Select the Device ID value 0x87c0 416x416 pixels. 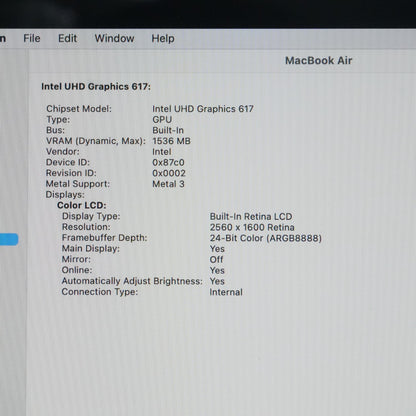coord(168,162)
